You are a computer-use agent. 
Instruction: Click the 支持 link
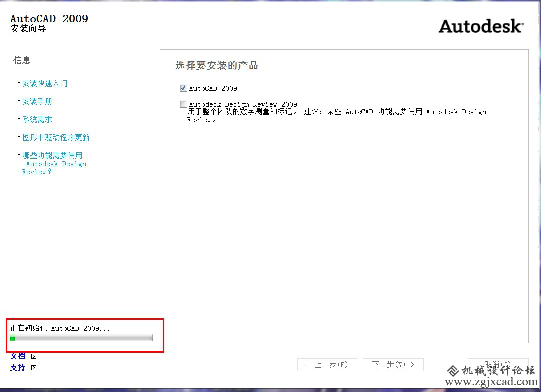[x=18, y=367]
